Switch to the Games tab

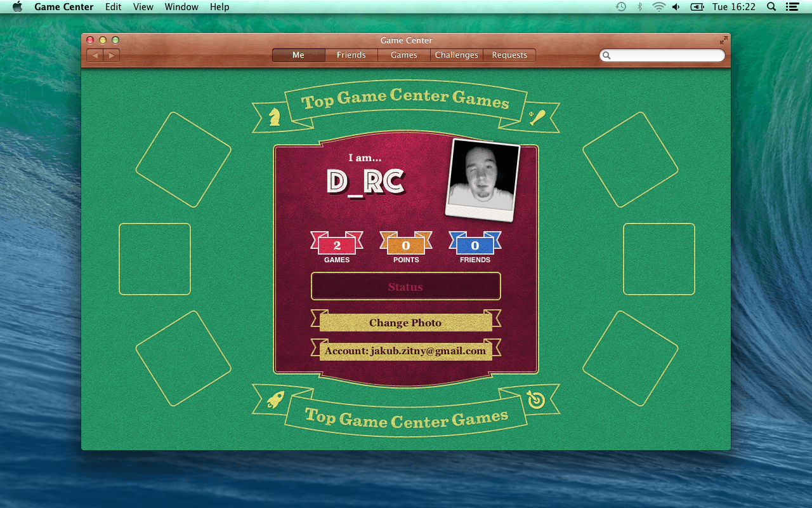coord(404,55)
